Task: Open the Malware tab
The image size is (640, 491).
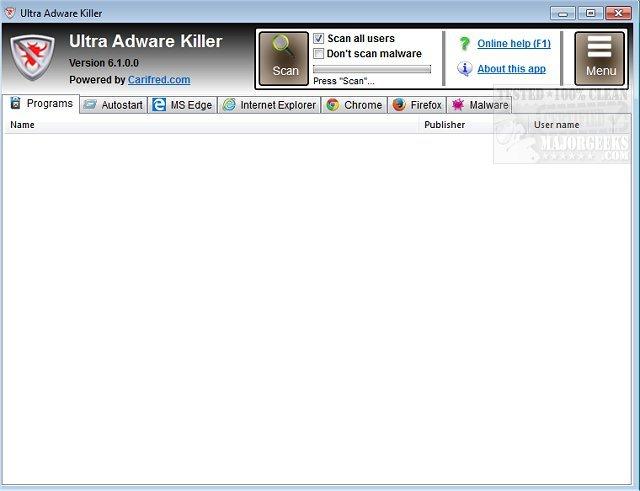Action: point(480,105)
